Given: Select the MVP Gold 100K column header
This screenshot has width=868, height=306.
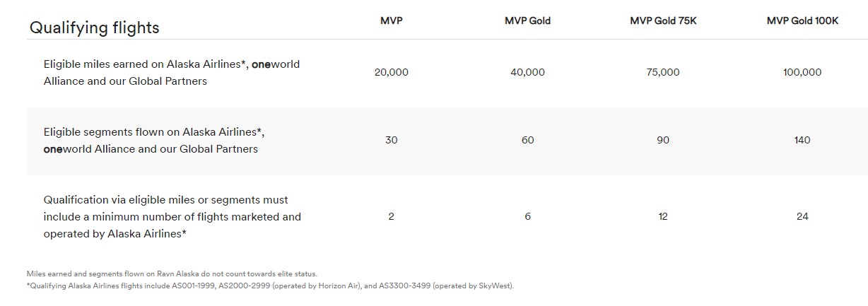Looking at the screenshot, I should tap(802, 21).
